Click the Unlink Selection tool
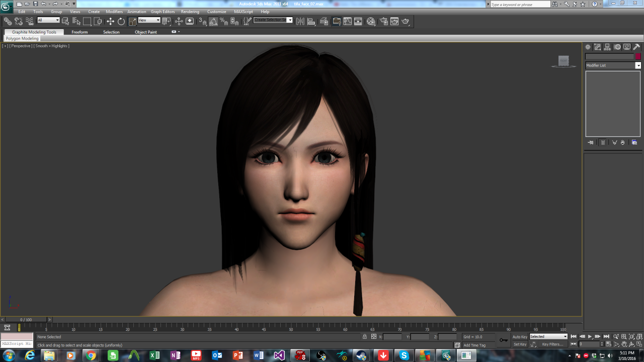Screen dimensions: 644x362 19,21
